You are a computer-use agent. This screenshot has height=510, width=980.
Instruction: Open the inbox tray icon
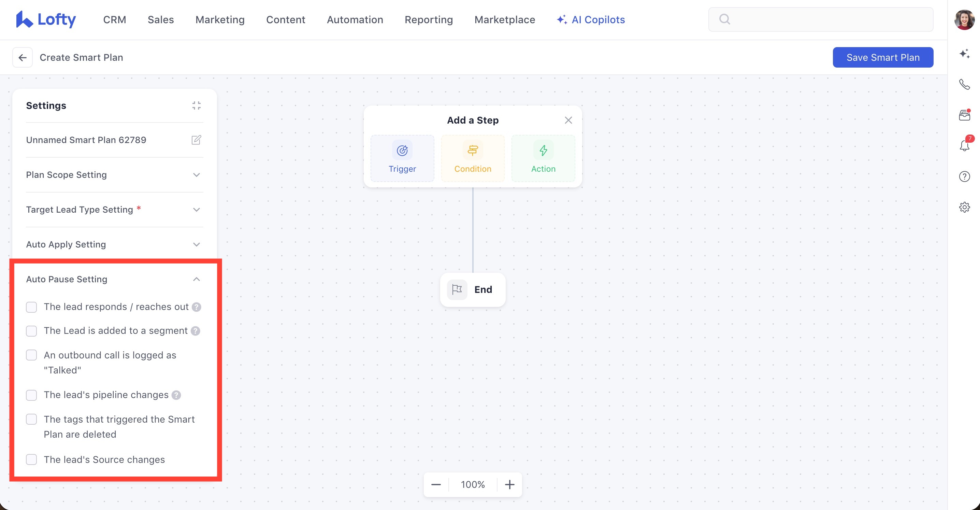[x=964, y=115]
